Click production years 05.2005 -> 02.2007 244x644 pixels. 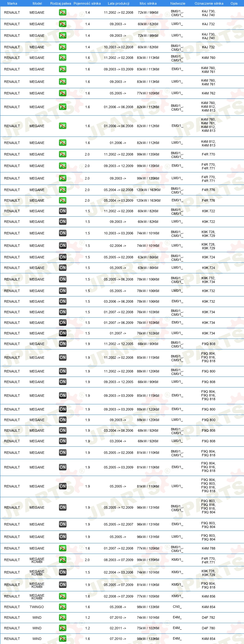[x=119, y=524]
